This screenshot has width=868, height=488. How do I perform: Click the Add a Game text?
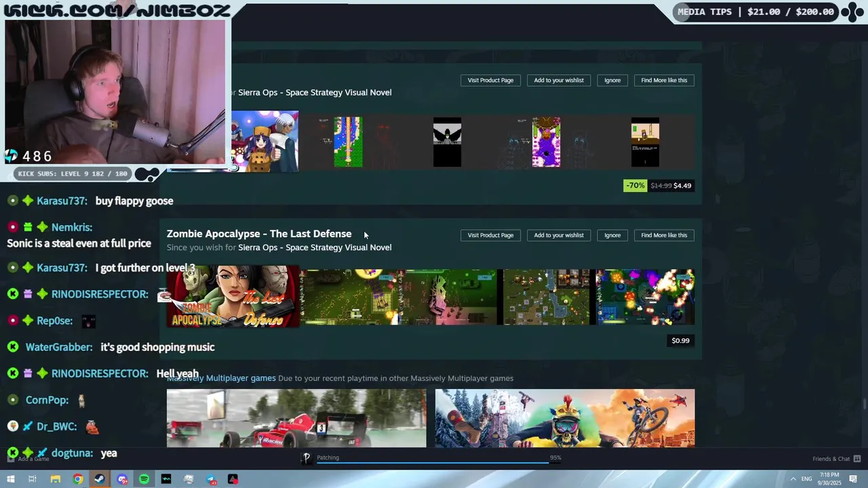pyautogui.click(x=33, y=459)
